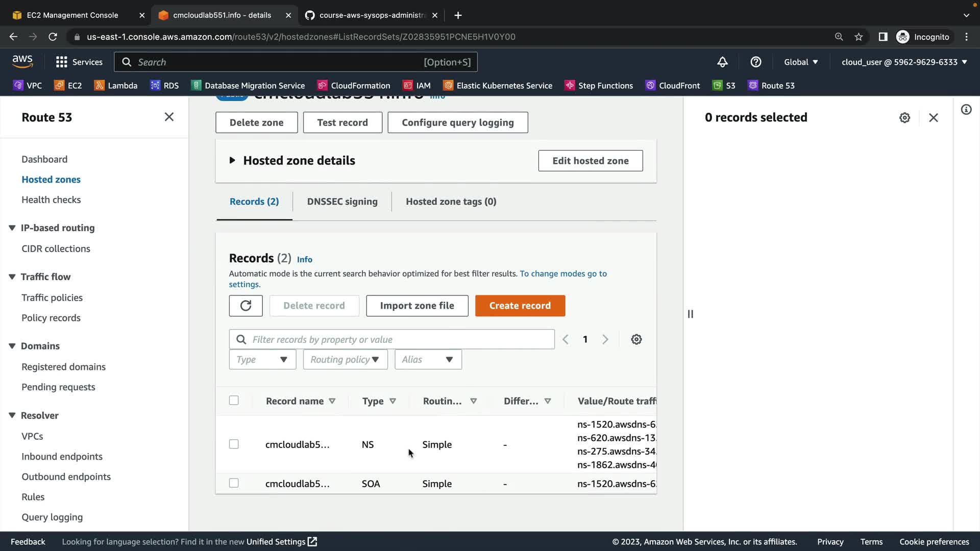Click the Services grid icon
The image size is (980, 551).
[62, 62]
